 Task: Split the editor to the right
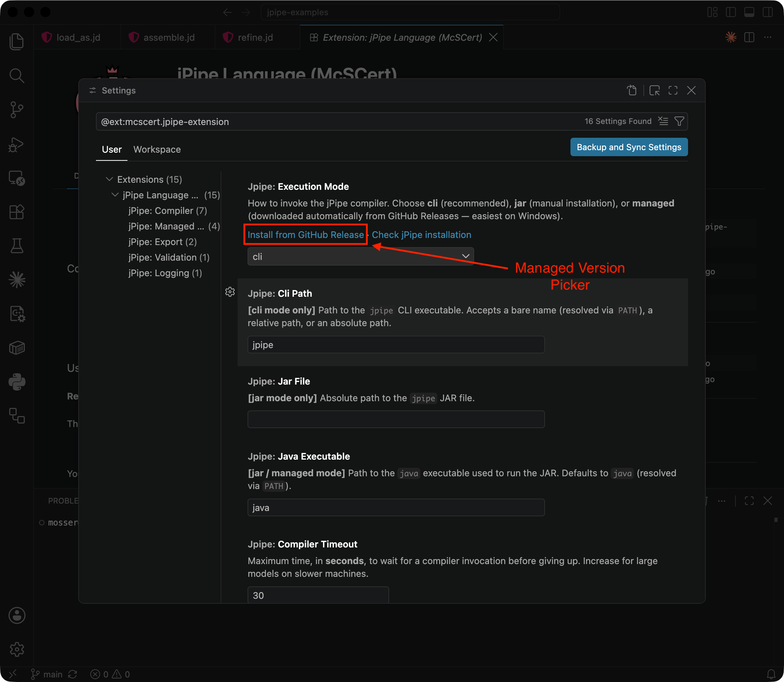(749, 37)
